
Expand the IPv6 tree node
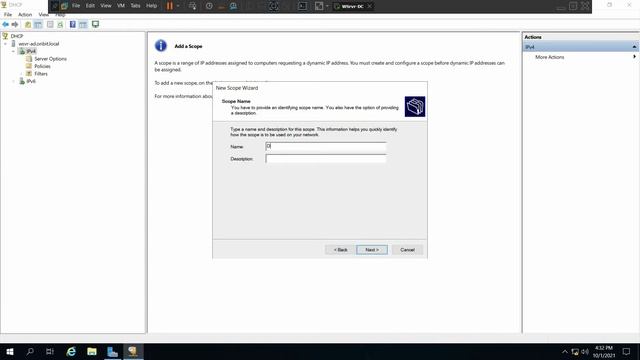point(13,81)
